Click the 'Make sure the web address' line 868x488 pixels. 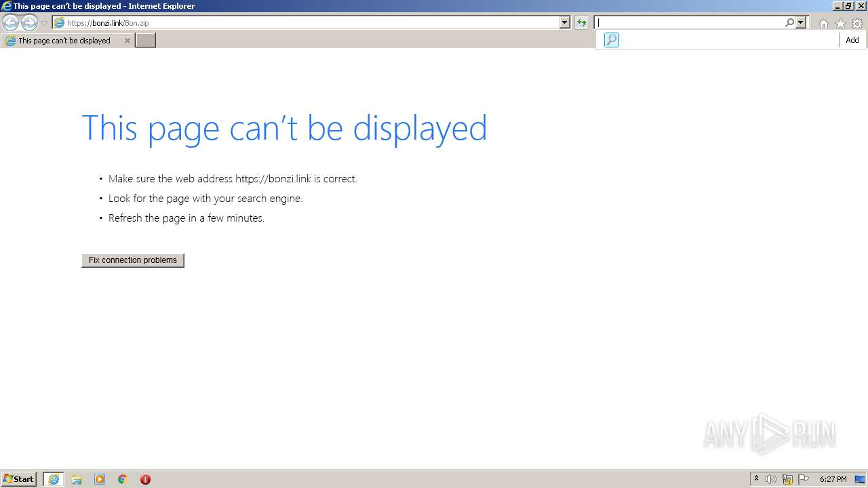[x=233, y=179]
